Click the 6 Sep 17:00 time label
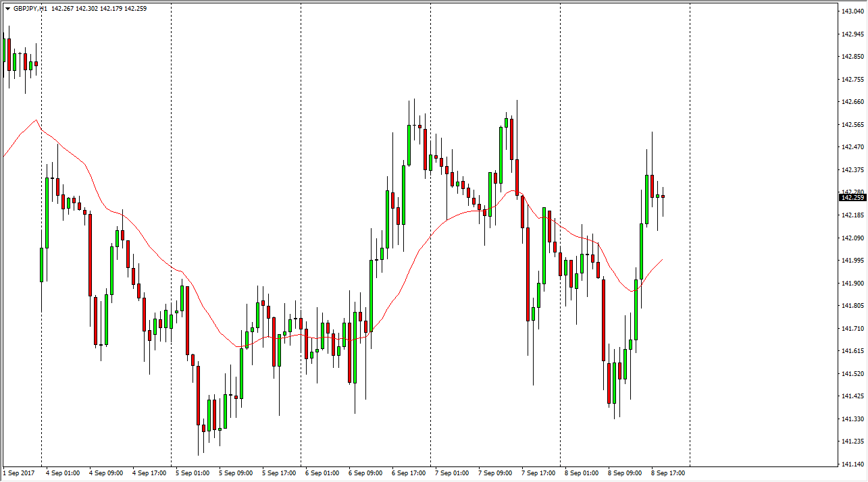Viewport: 868px width, 482px height. [x=409, y=473]
